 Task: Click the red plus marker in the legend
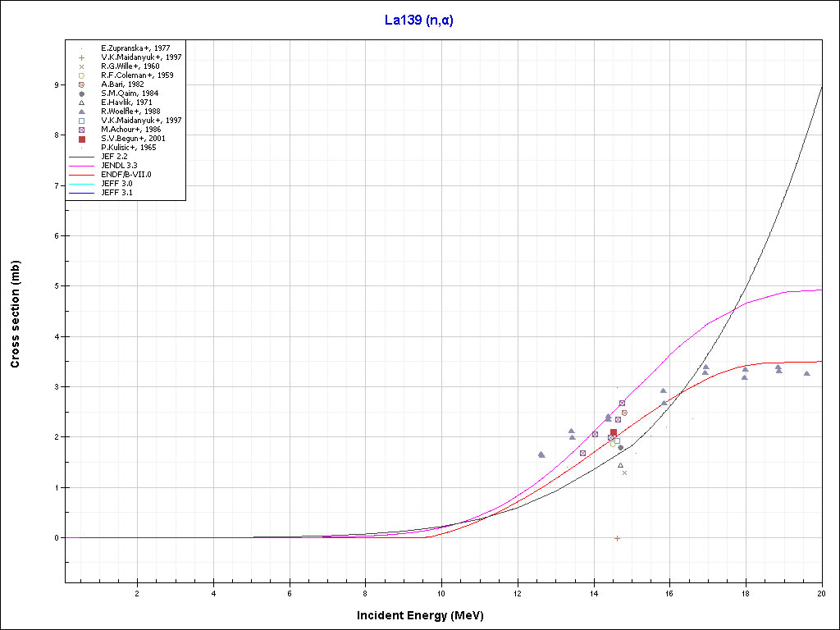click(81, 57)
